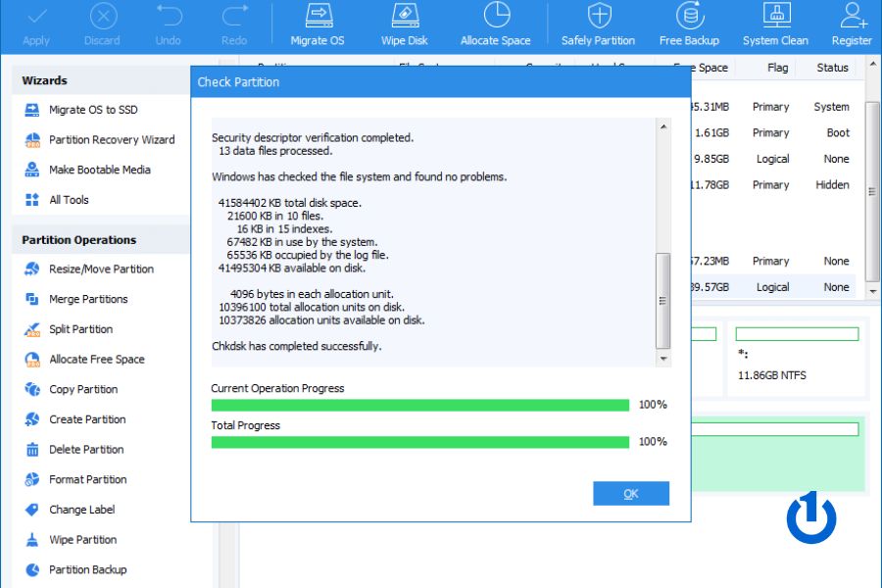
Task: Open Partition Recovery Wizard in sidebar
Action: pos(111,140)
